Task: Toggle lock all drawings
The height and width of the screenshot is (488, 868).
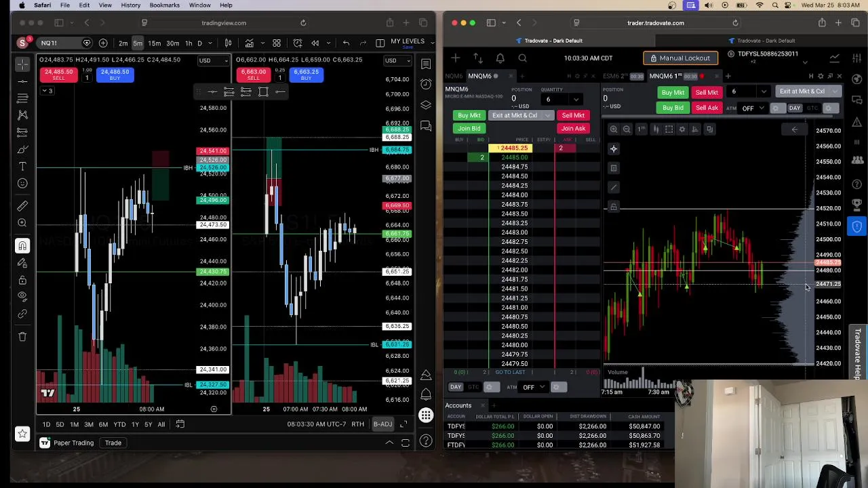Action: [22, 279]
